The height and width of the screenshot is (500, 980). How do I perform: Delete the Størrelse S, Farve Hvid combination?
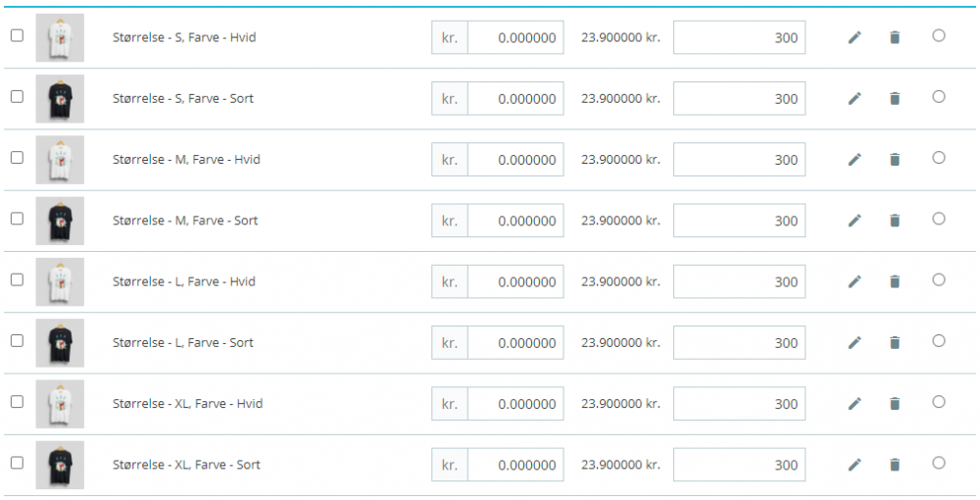click(x=894, y=37)
